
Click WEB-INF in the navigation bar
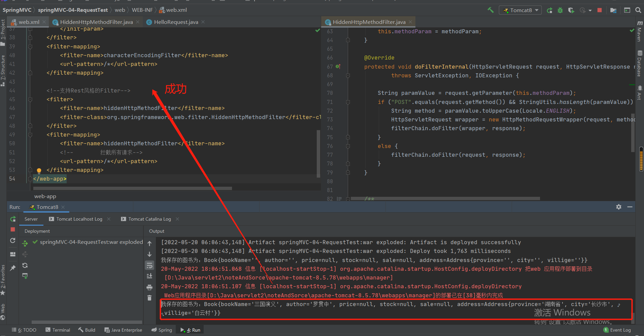pyautogui.click(x=142, y=10)
